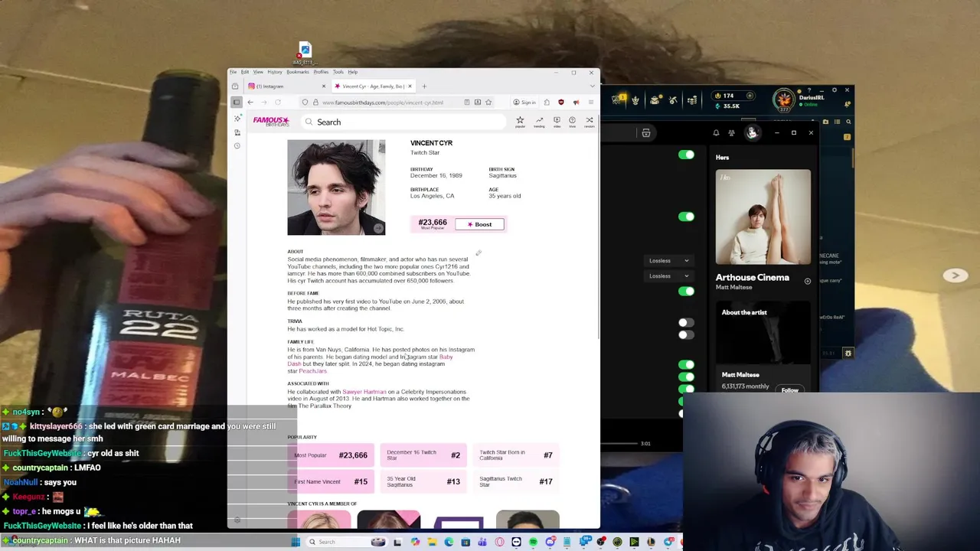
Task: Open Spotify from the taskbar
Action: [x=533, y=542]
